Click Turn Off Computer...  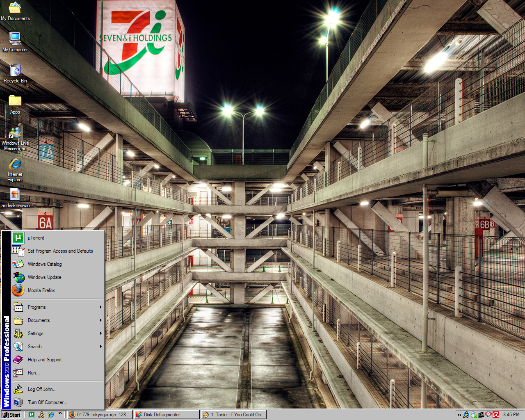click(x=47, y=402)
